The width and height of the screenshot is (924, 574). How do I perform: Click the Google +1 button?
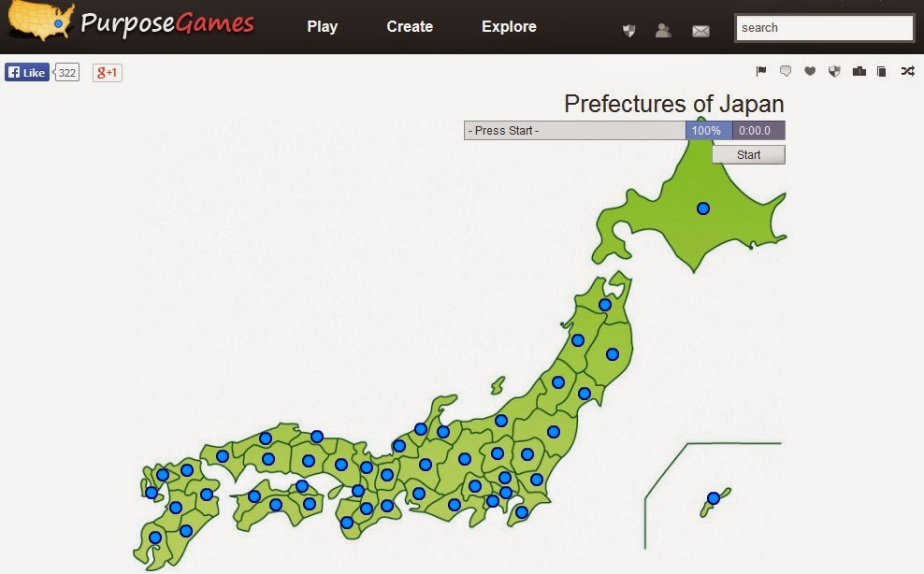coord(105,72)
